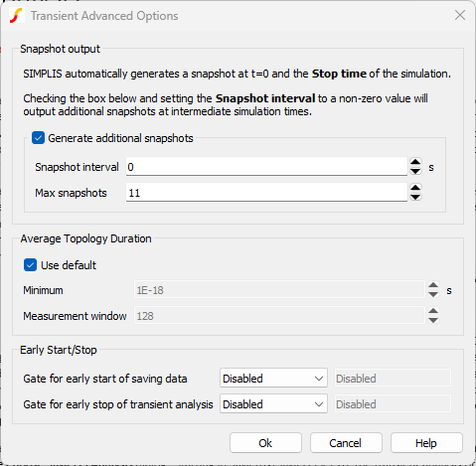
Task: Open Gate for early start dropdown
Action: point(273,379)
